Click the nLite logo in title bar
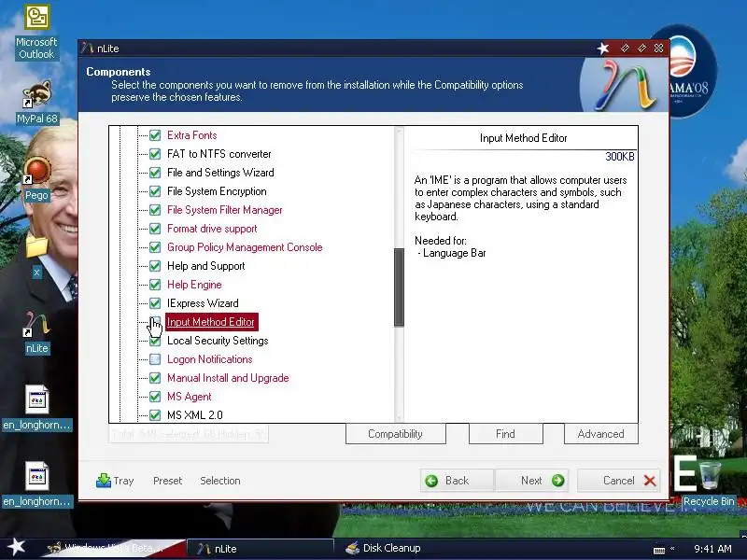This screenshot has height=560, width=747. [x=87, y=48]
